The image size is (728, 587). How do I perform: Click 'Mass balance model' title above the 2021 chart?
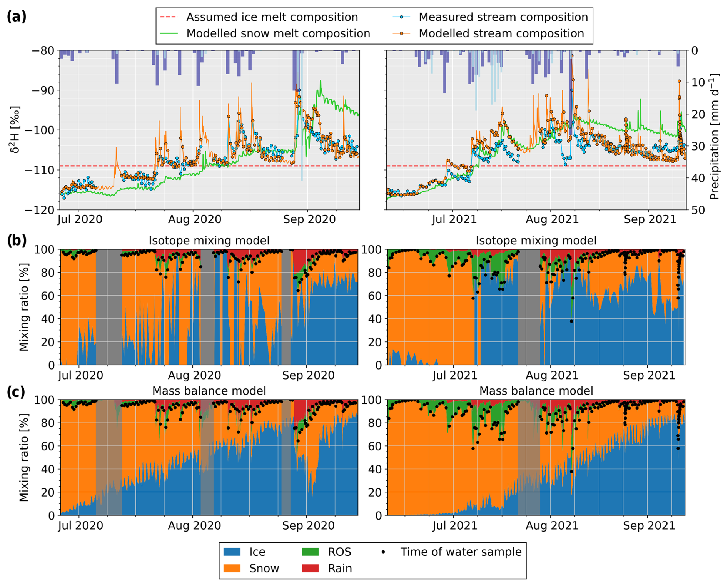click(536, 391)
